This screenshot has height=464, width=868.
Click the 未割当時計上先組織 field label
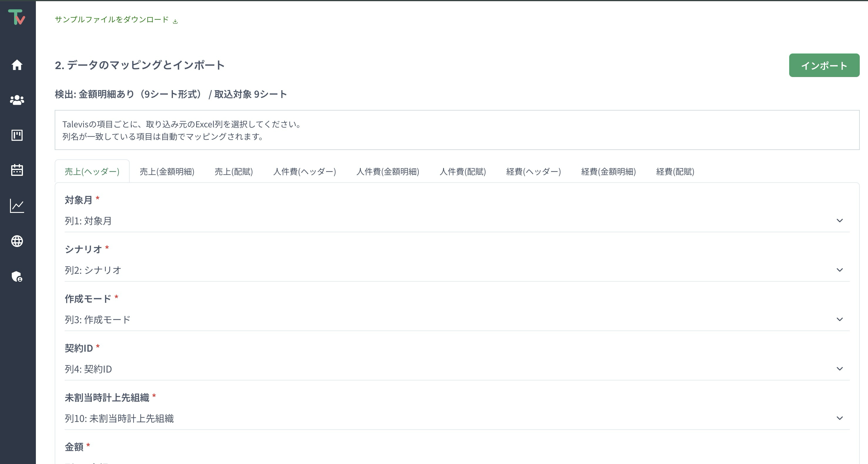[107, 398]
